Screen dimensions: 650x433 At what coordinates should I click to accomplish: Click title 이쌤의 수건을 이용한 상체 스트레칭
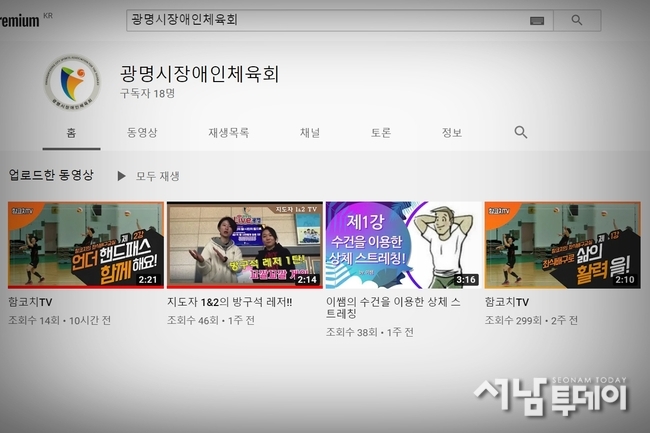click(393, 307)
